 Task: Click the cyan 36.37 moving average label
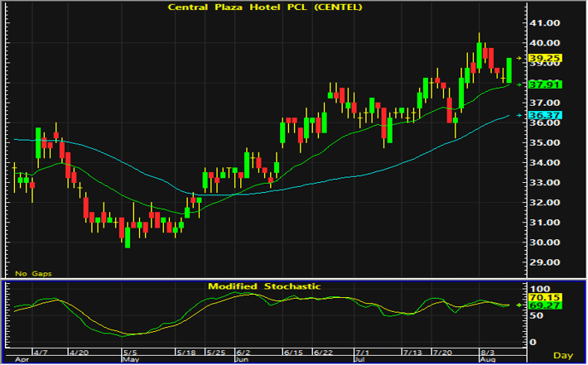(545, 115)
